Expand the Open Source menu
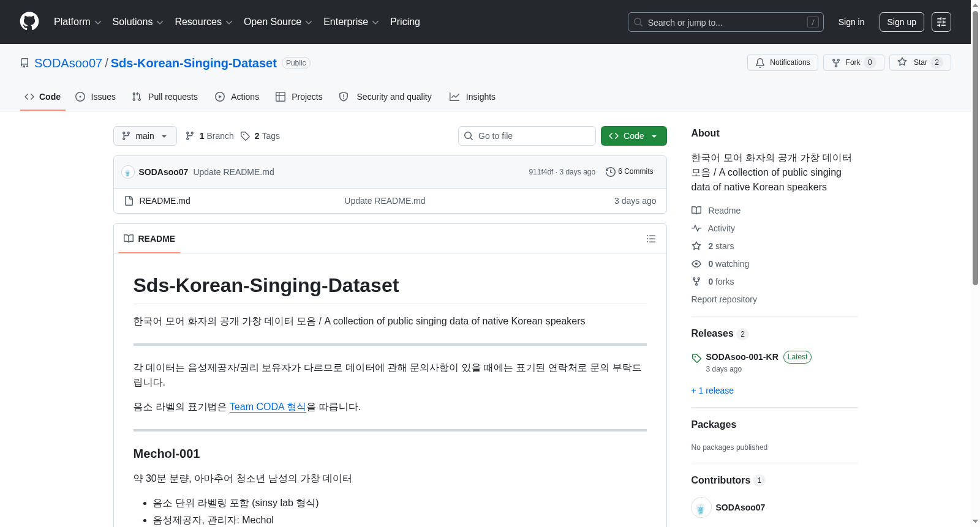980x527 pixels. [278, 22]
